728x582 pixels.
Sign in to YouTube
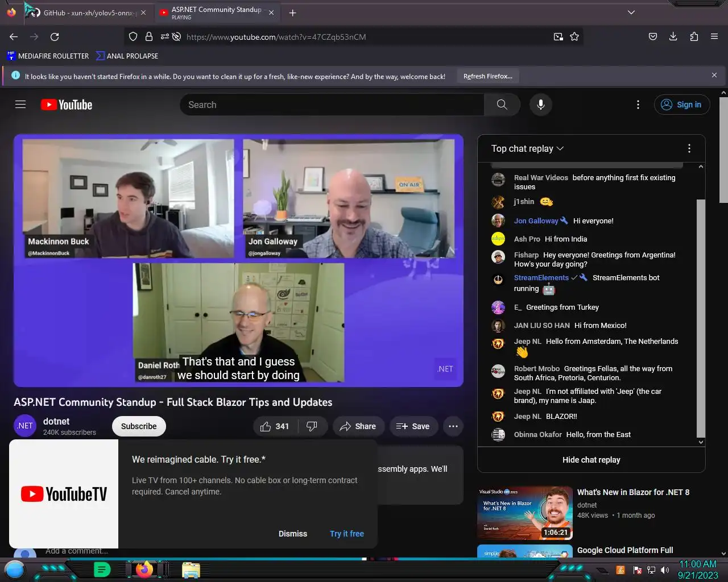pos(682,105)
